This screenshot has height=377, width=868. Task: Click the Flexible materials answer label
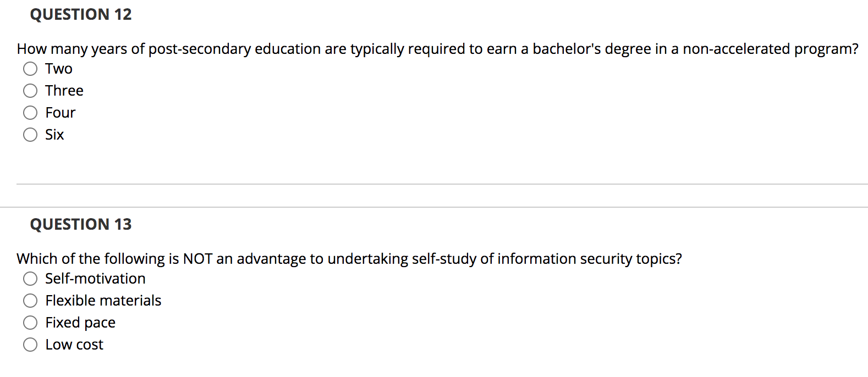103,301
